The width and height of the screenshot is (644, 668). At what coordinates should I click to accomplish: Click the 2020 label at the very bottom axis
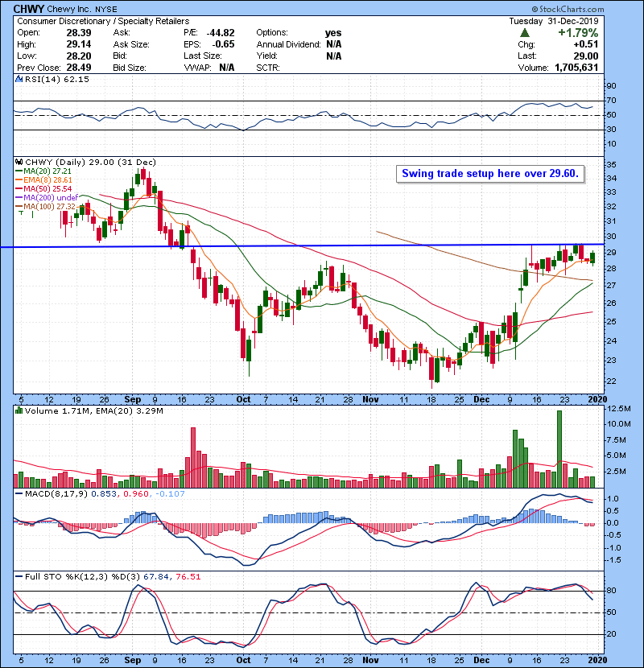click(x=597, y=660)
